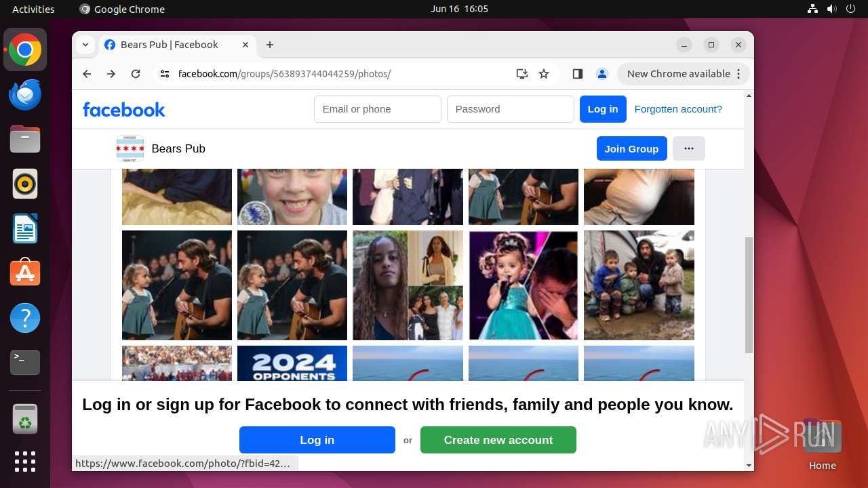Image resolution: width=868 pixels, height=488 pixels.
Task: Reload the Facebook page
Action: tap(136, 74)
